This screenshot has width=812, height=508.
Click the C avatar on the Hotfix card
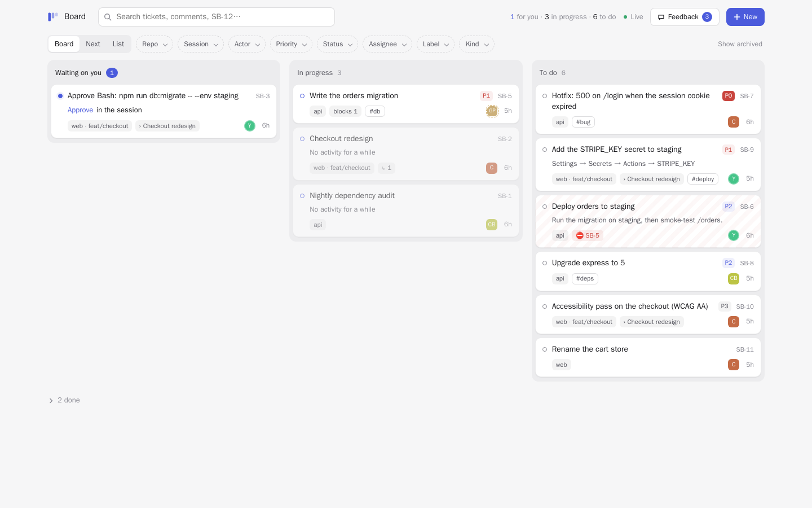734,122
